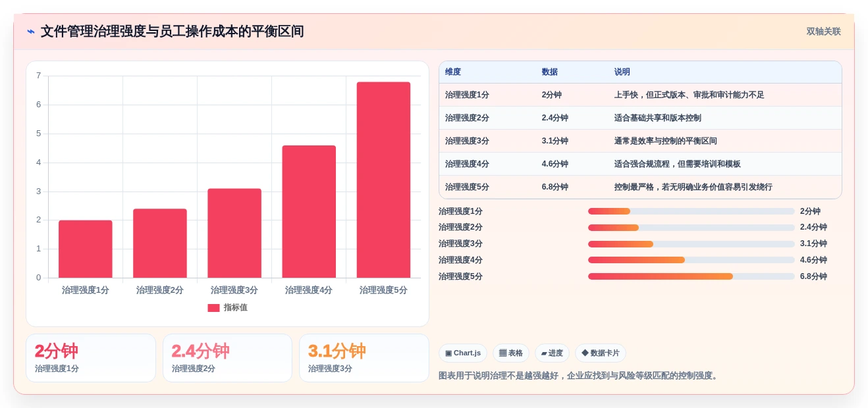Click the 说明 column header
Viewport: 868px width, 408px height.
[622, 72]
